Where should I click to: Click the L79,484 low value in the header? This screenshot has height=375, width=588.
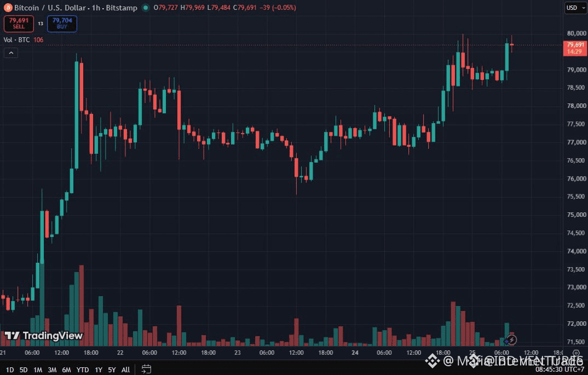click(x=218, y=8)
